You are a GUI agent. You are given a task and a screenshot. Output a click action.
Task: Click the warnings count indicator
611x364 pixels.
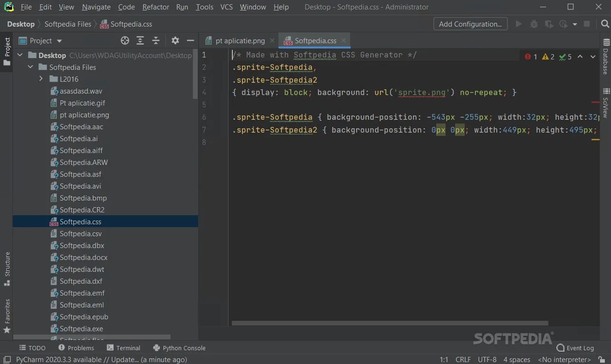point(548,57)
